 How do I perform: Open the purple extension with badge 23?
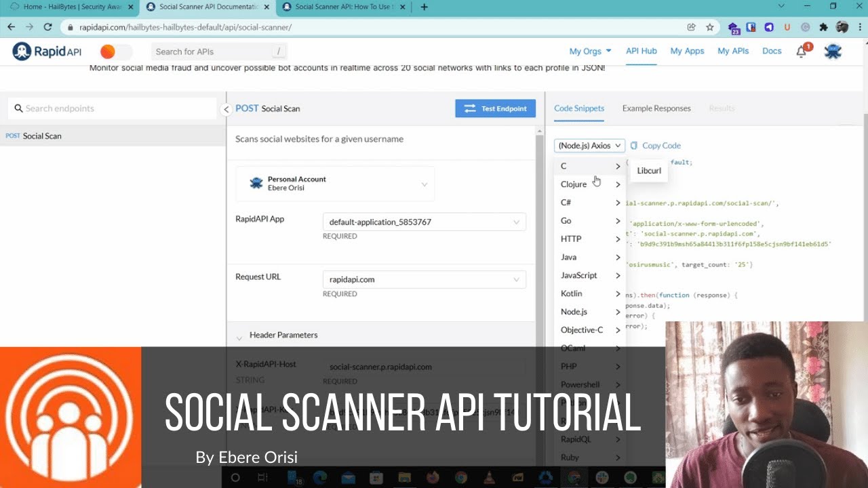734,28
